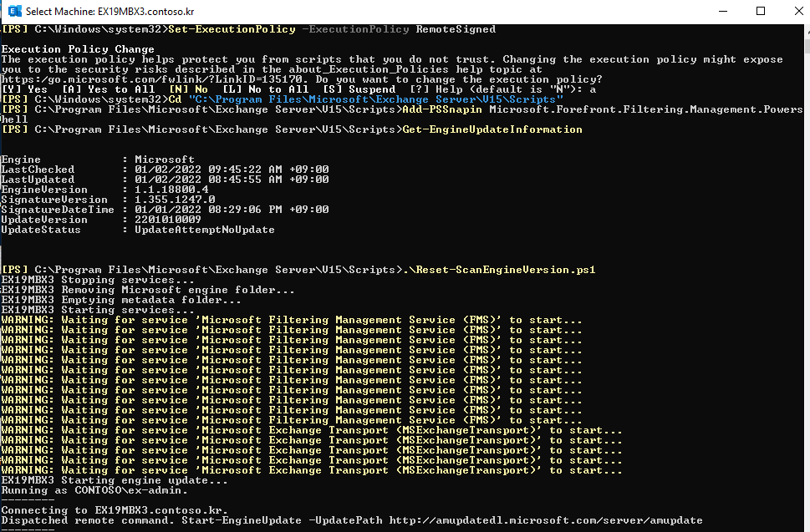Click EngineVersion value '1.1.18800.4'
Screen dimensions: 810x532
click(171, 190)
